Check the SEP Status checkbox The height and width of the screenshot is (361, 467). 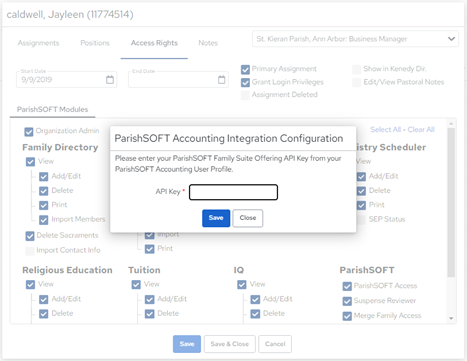tap(361, 220)
